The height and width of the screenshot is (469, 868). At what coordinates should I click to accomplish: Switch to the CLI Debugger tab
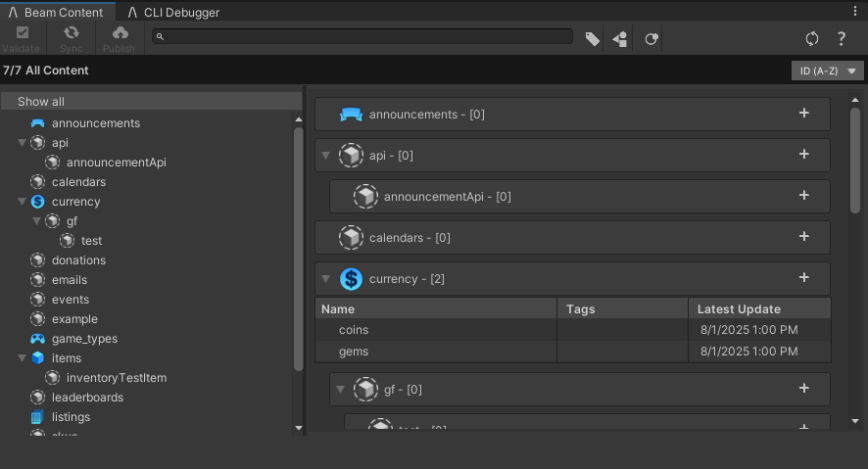click(172, 13)
